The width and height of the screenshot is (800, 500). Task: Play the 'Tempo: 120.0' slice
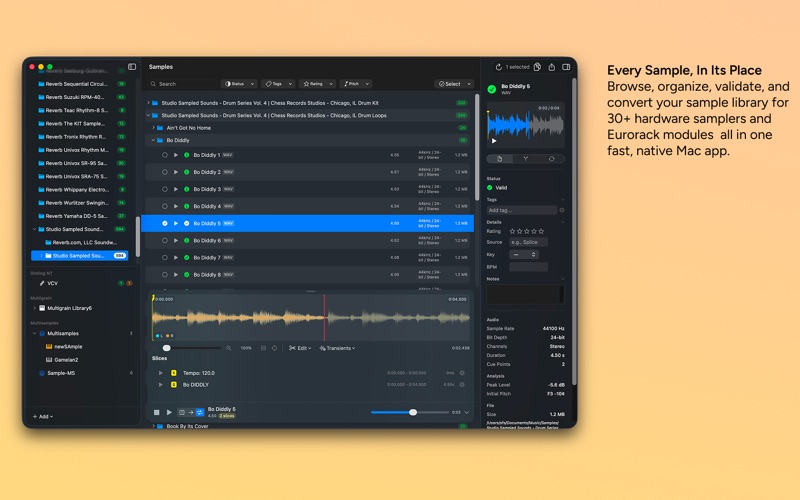point(161,373)
